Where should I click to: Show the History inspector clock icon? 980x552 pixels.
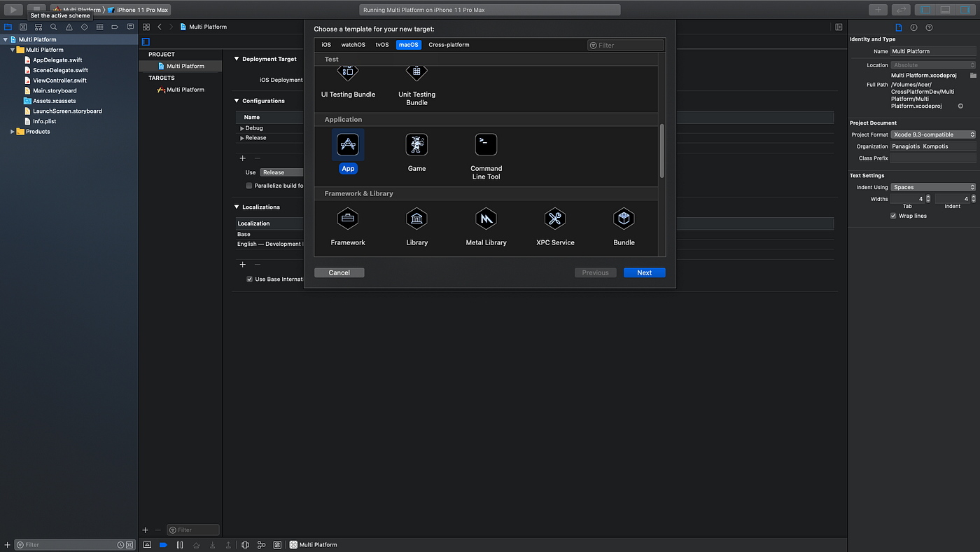[914, 27]
